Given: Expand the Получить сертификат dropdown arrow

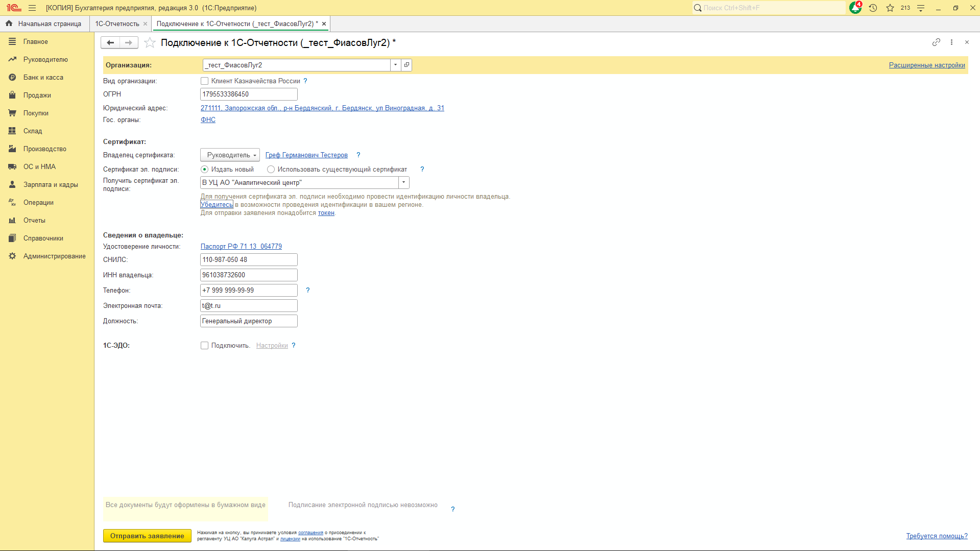Looking at the screenshot, I should pos(403,182).
